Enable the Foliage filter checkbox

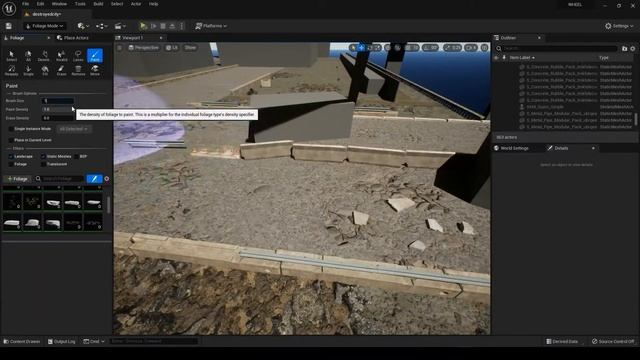coord(11,164)
